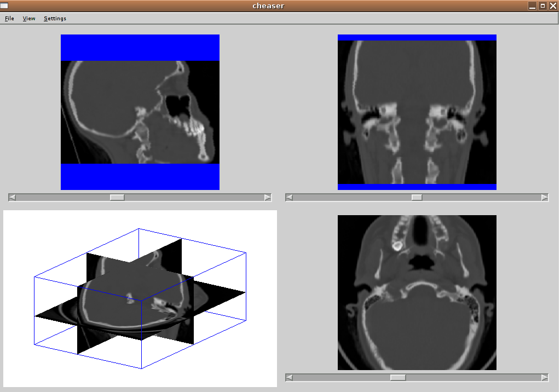Maximize the cheaser window
Image resolution: width=560 pixels, height=392 pixels.
tap(542, 5)
